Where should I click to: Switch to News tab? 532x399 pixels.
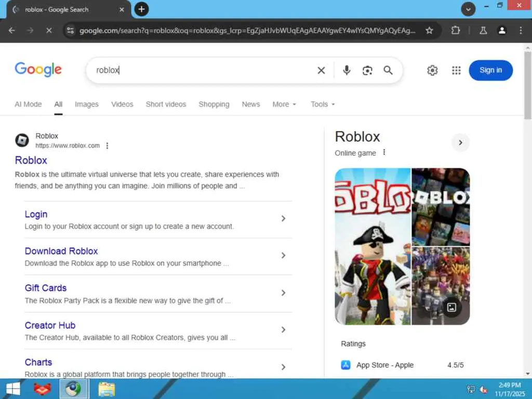tap(251, 104)
